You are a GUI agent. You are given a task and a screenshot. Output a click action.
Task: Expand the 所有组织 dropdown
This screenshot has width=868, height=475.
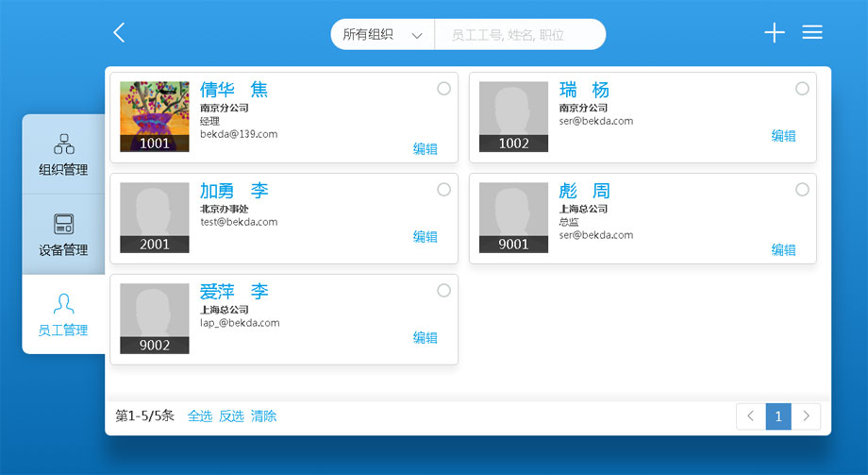pos(382,35)
